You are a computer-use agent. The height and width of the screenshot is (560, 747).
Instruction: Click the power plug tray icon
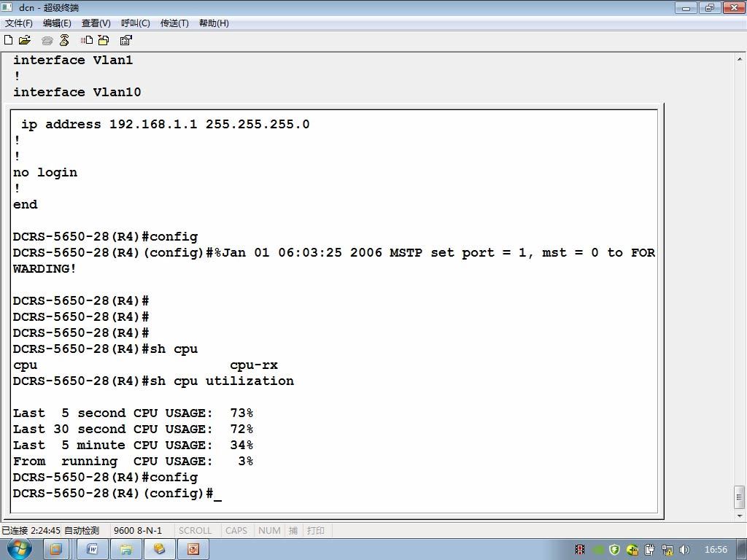[x=650, y=550]
